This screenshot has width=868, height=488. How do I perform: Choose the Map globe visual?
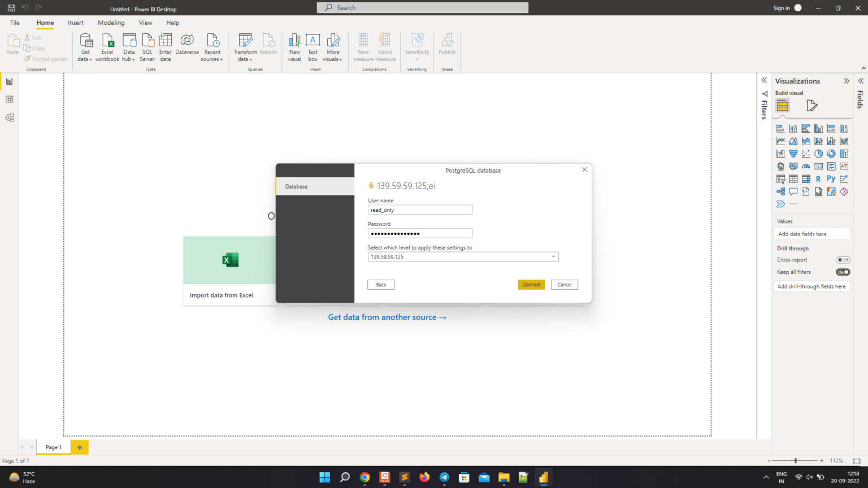pyautogui.click(x=780, y=167)
